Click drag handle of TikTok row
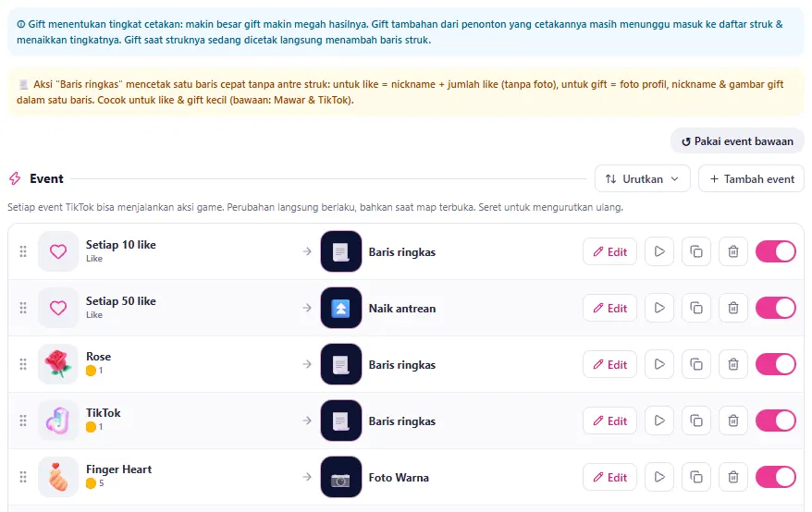 click(23, 421)
